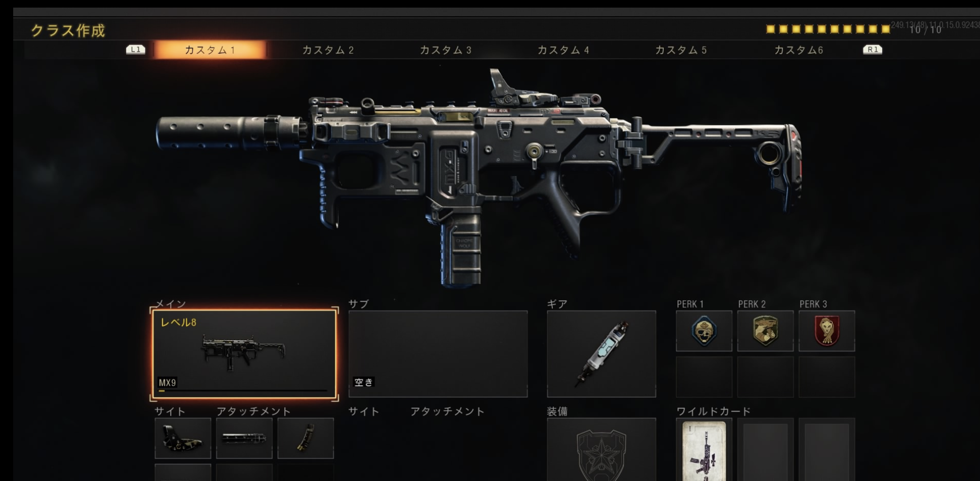Click the L1 previous class button

[135, 50]
